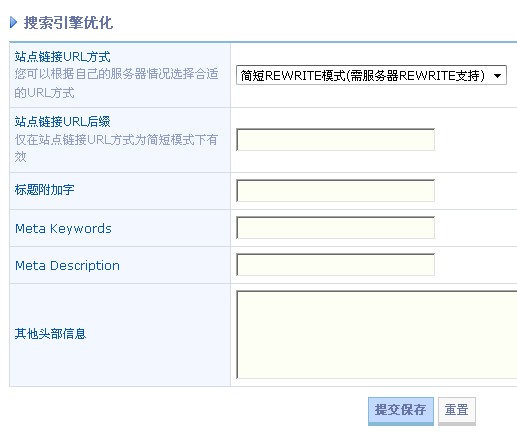This screenshot has width=517, height=437.
Task: Open the 简短REWRITE模式 URL mode dropdown
Action: click(371, 75)
